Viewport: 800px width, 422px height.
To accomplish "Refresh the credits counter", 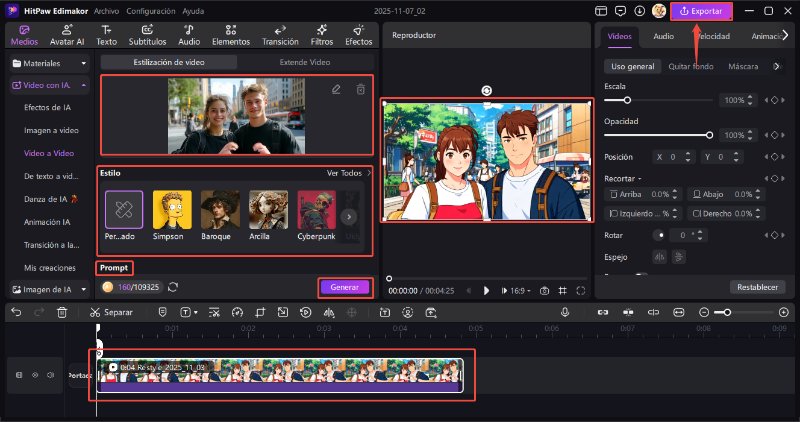I will click(172, 287).
